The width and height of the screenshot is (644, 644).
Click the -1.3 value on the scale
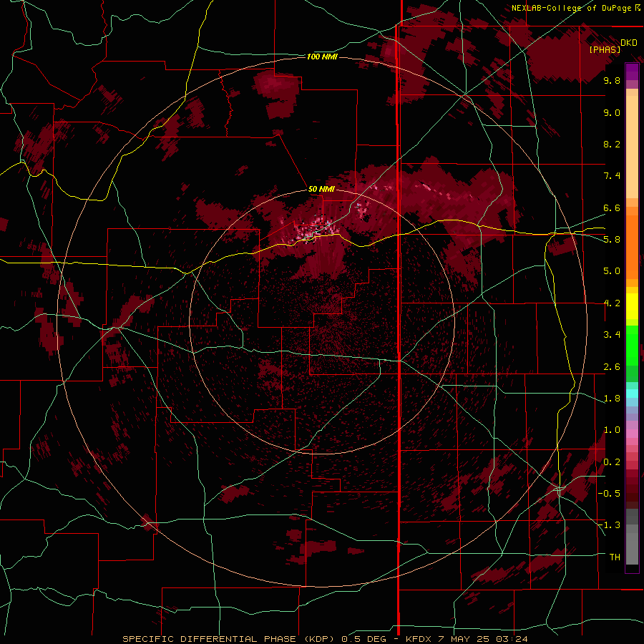[x=610, y=525]
